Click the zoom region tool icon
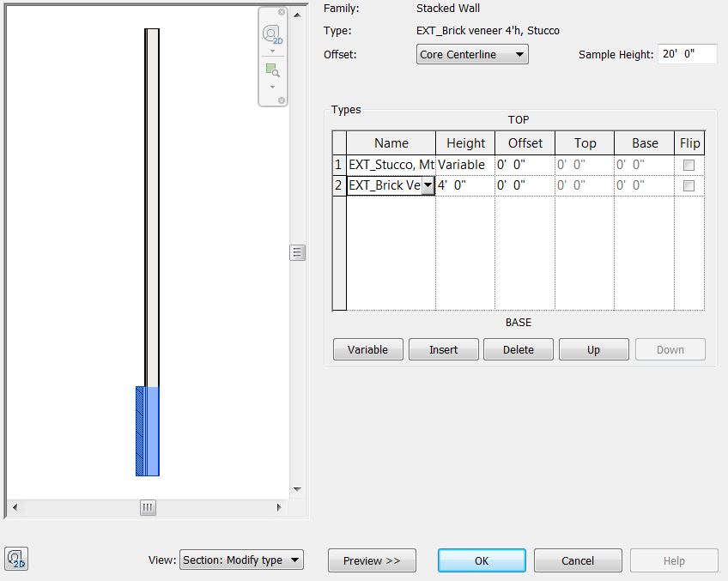The width and height of the screenshot is (728, 581). 272,70
